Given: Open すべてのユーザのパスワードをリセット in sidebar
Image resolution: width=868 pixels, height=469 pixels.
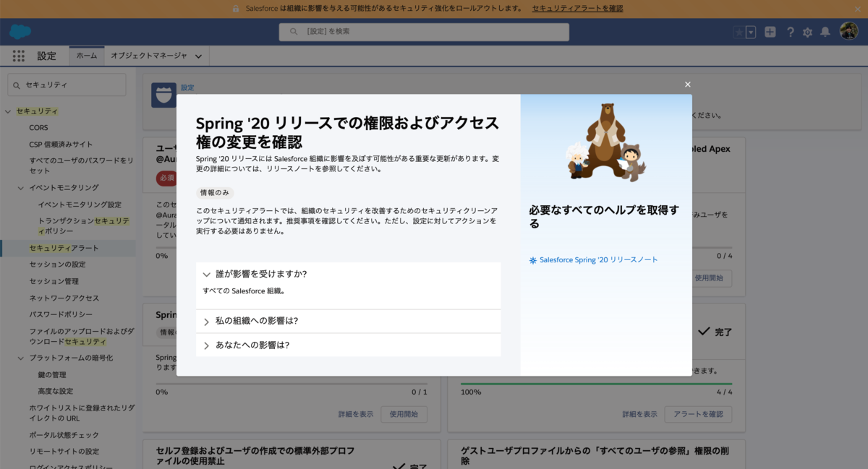Looking at the screenshot, I should 81,165.
